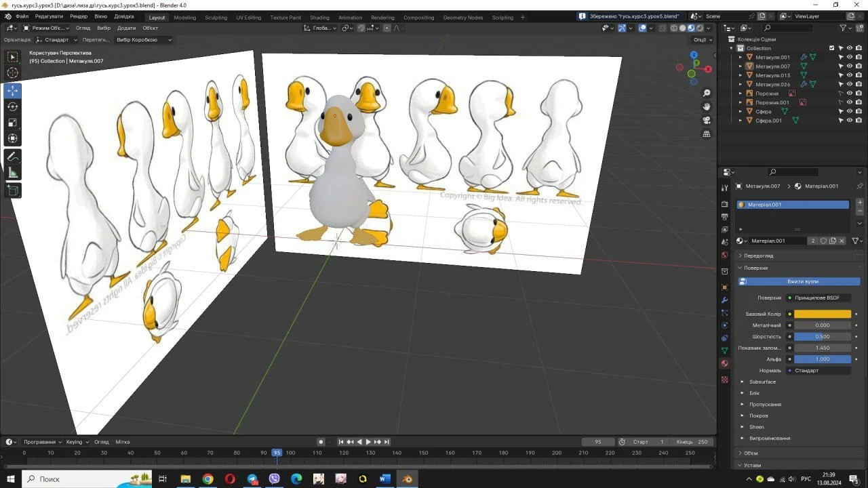Open the Particles properties tab

(725, 312)
